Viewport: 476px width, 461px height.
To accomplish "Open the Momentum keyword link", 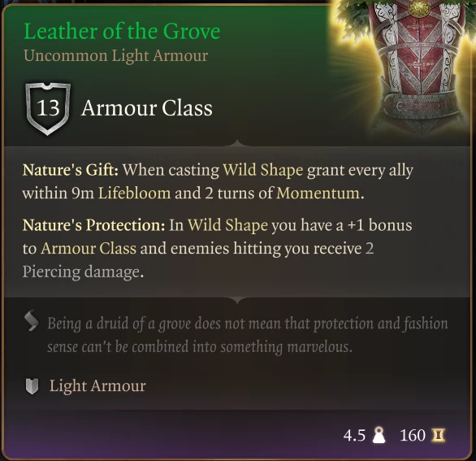I will click(x=318, y=194).
